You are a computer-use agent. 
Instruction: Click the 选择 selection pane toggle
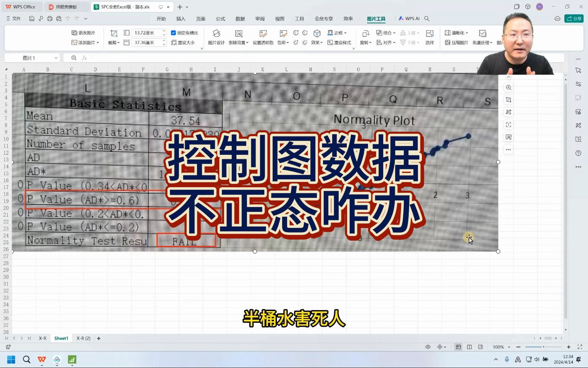coord(430,37)
